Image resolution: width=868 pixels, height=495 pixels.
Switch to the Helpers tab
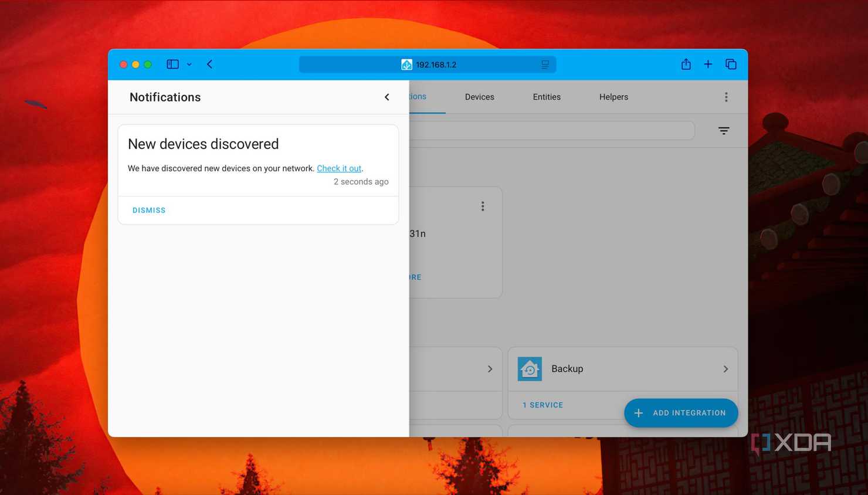(x=613, y=97)
